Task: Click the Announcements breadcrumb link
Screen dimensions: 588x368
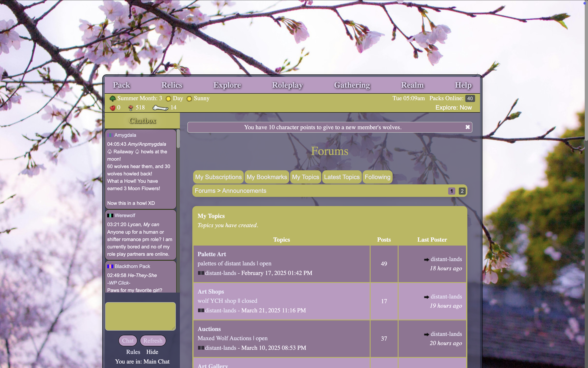Action: [244, 191]
